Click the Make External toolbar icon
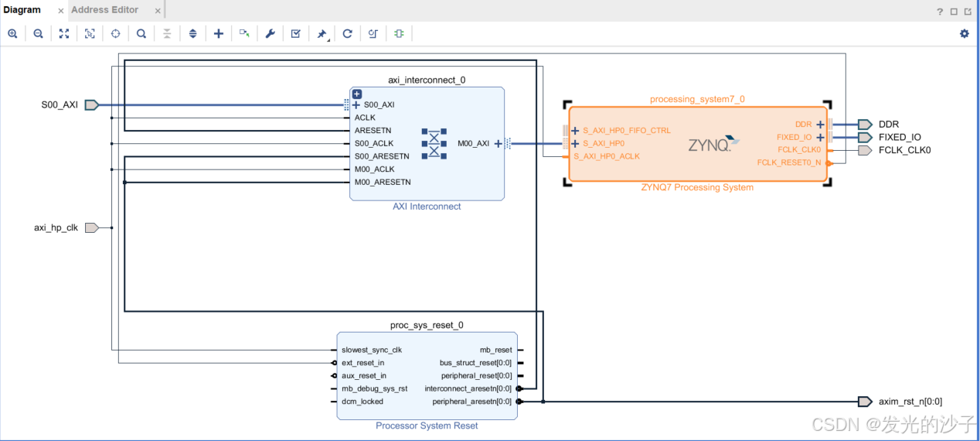Viewport: 980px width, 441px height. coord(244,33)
